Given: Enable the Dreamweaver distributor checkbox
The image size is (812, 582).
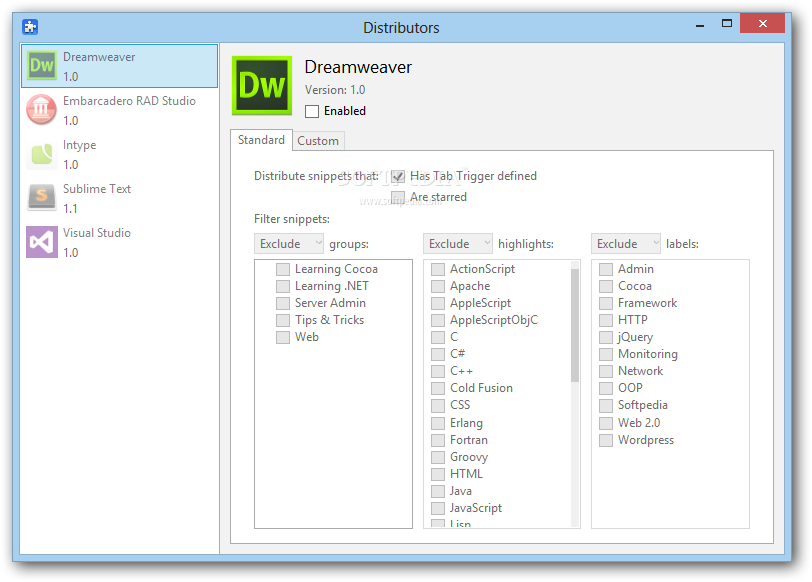Looking at the screenshot, I should 312,111.
